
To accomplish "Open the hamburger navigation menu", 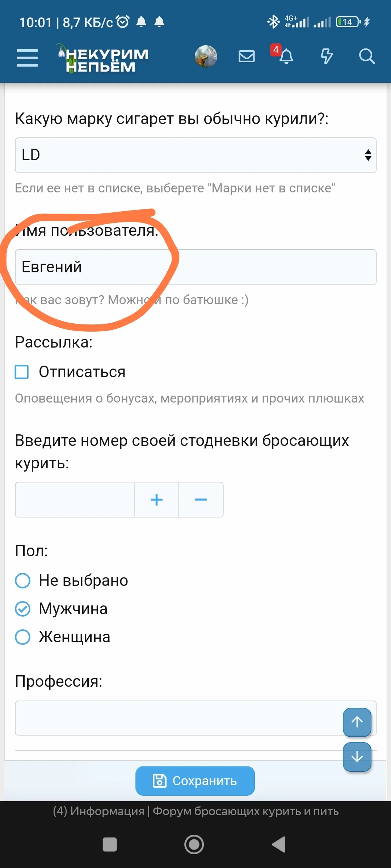I will tap(27, 57).
